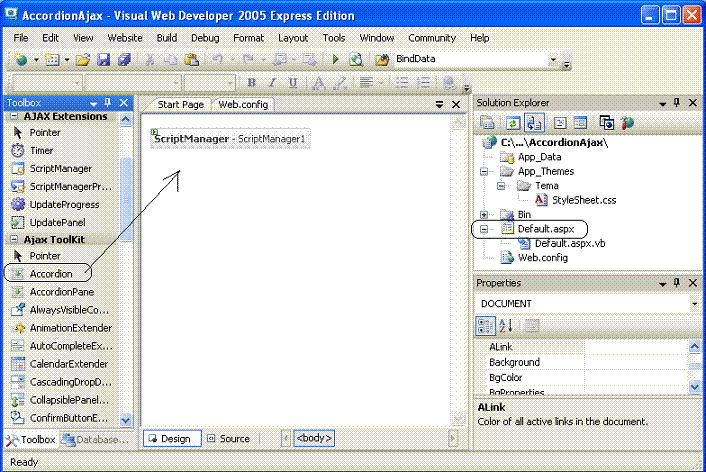This screenshot has width=706, height=472.
Task: Select UpdateProgress in the Toolbox
Action: click(63, 204)
